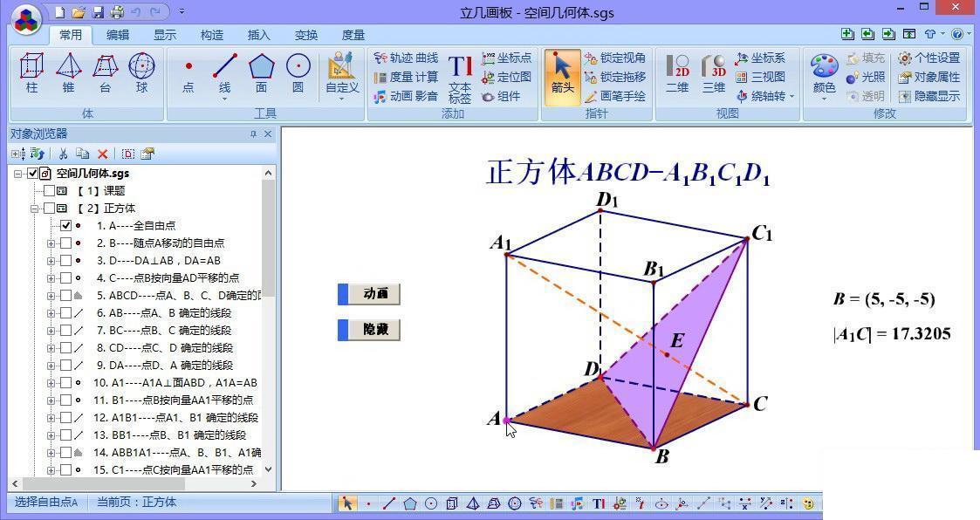The image size is (980, 520).
Task: Select the 球 sphere tool
Action: pyautogui.click(x=142, y=73)
